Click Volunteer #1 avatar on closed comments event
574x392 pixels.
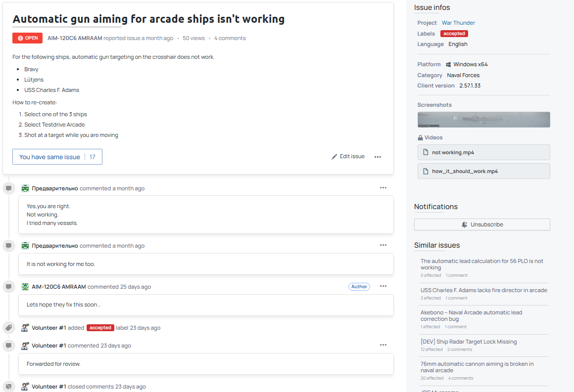click(25, 387)
